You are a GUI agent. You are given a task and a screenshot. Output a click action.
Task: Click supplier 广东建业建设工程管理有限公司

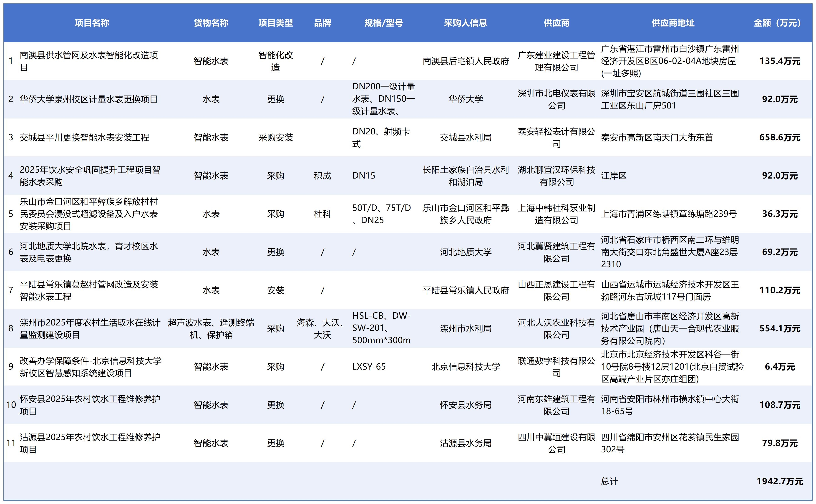[x=556, y=61]
